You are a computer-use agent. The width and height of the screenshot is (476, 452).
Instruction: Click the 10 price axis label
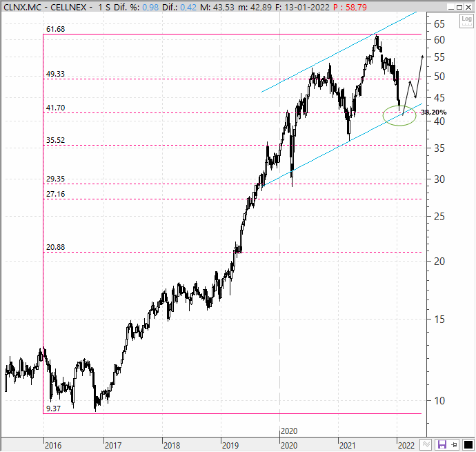coord(439,401)
